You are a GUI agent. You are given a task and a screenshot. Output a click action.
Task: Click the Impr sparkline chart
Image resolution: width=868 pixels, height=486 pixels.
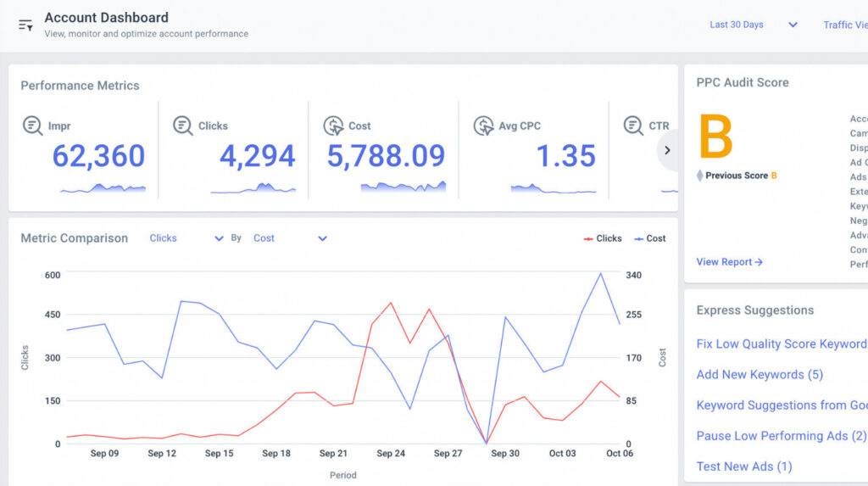click(103, 188)
